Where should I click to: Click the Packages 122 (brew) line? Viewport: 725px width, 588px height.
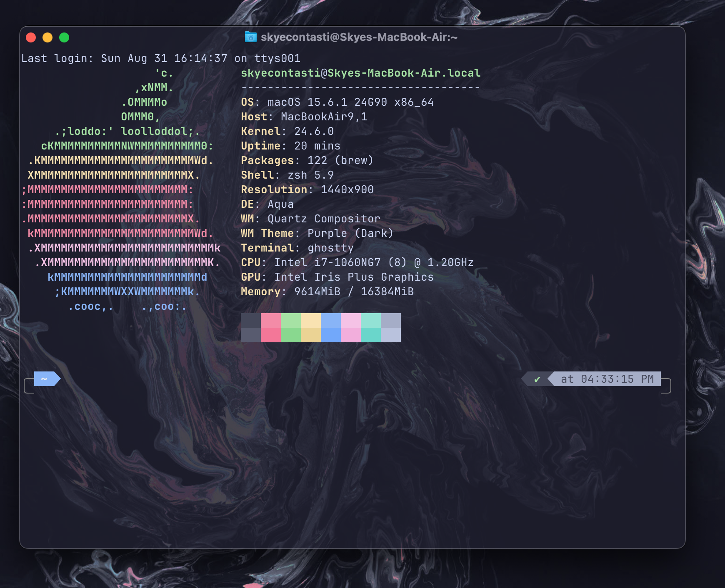tap(307, 160)
